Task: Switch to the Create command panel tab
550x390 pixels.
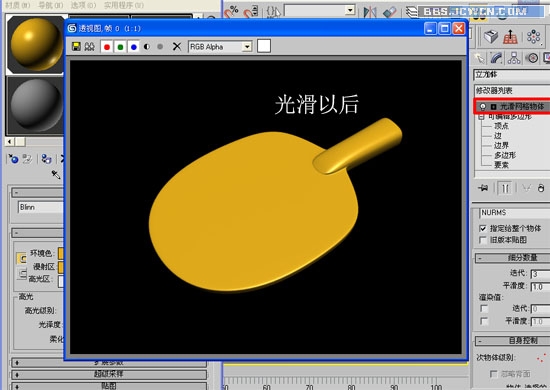Action: (479, 58)
